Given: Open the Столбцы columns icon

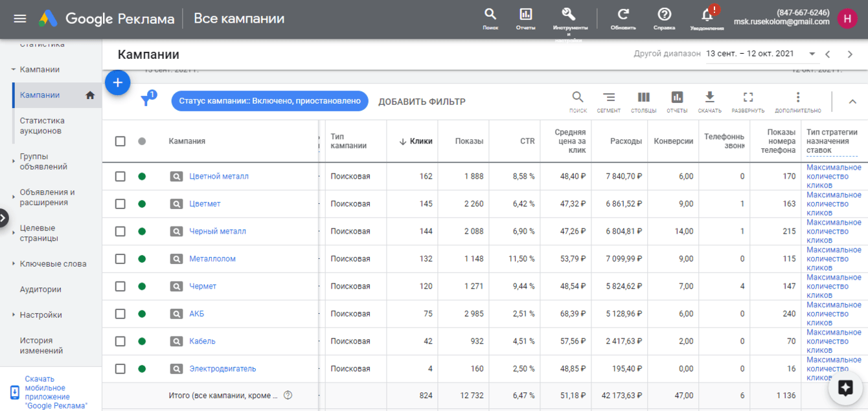Looking at the screenshot, I should (x=643, y=98).
